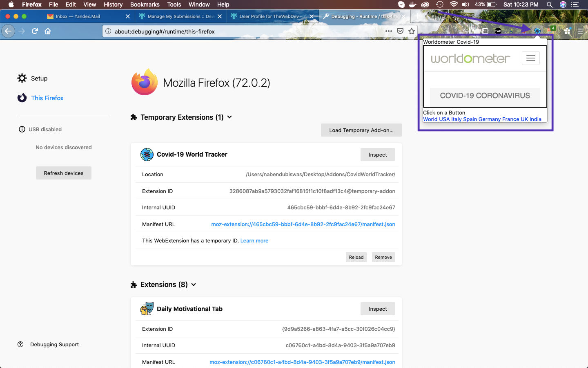Select USA link in the popup

point(444,119)
